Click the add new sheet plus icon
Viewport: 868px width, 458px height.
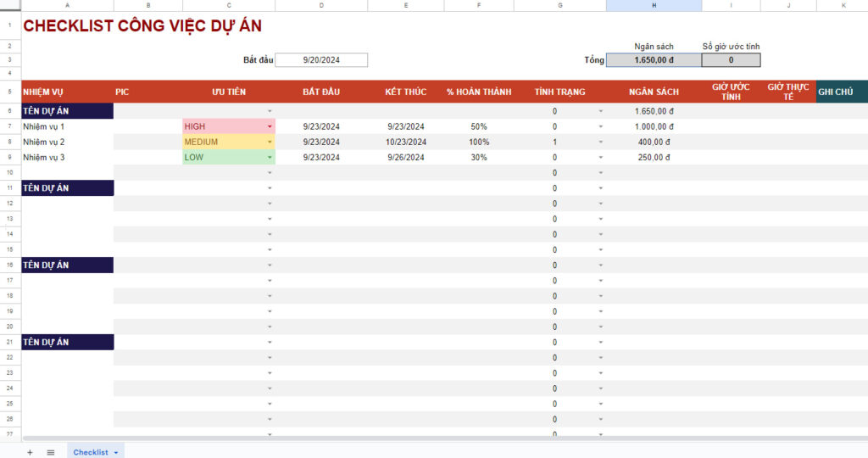30,452
